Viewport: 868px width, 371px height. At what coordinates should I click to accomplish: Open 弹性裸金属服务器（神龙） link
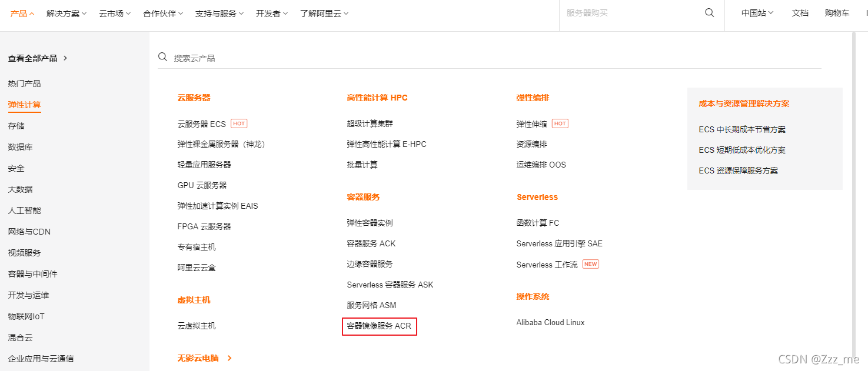[221, 144]
